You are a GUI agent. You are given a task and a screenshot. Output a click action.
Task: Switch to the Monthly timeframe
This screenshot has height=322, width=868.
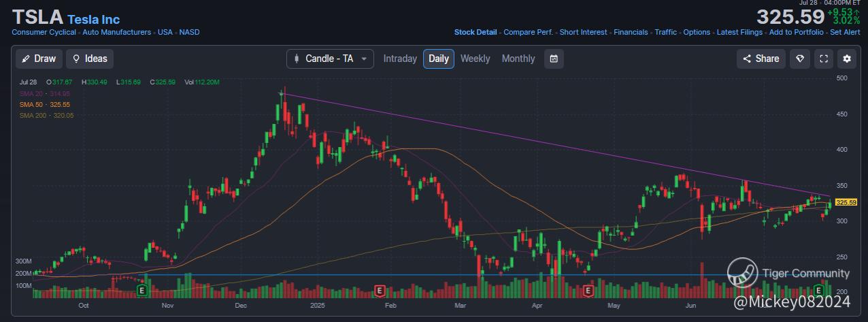coord(518,59)
